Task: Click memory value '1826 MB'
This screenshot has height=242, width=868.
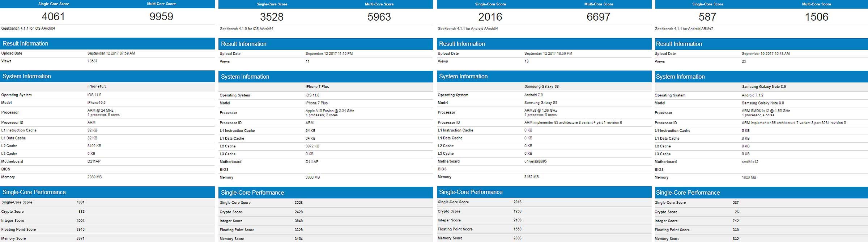Action: click(x=749, y=177)
